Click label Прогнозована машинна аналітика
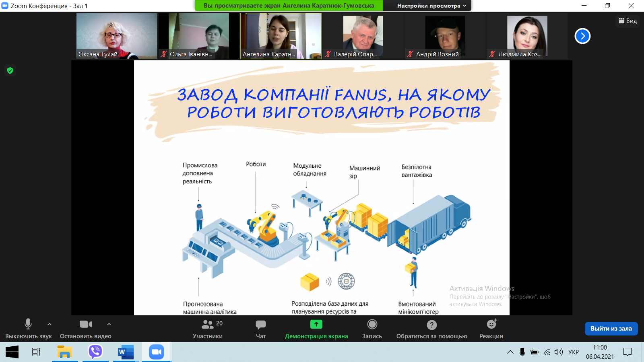Screen dimensions: 644x362 210,308
